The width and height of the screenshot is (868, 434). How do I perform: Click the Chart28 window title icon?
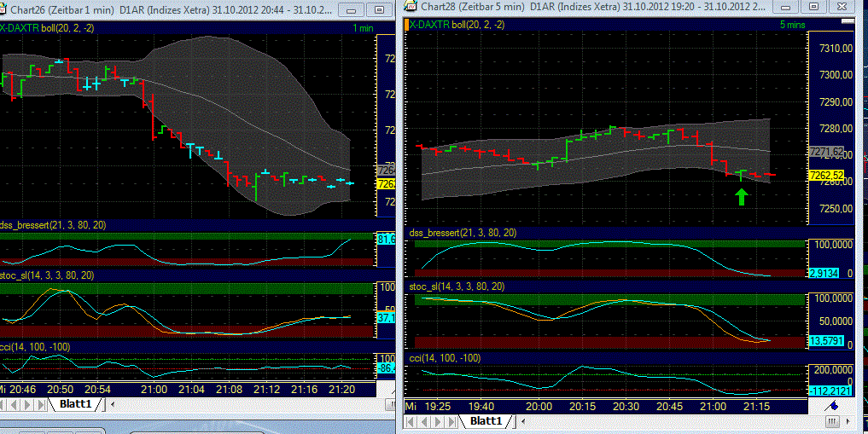[x=411, y=6]
